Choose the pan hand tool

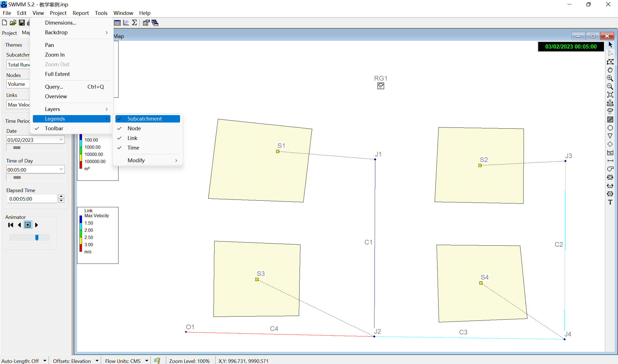(x=610, y=70)
